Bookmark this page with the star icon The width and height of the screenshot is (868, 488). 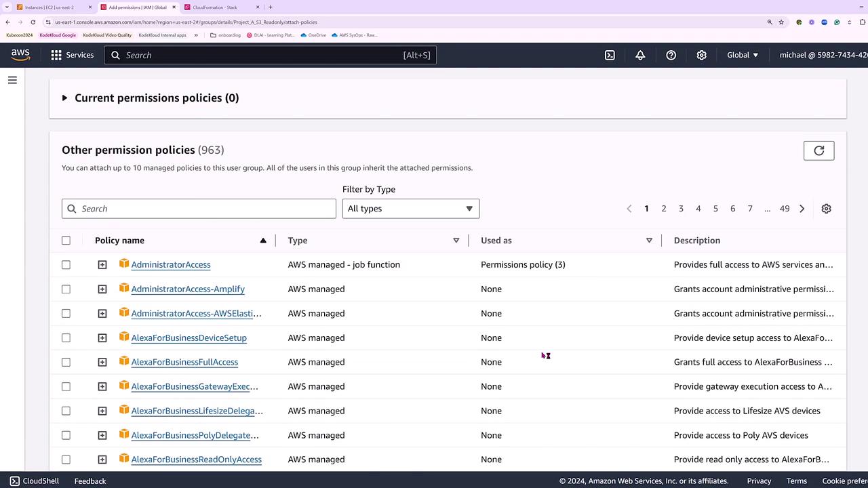(x=781, y=22)
